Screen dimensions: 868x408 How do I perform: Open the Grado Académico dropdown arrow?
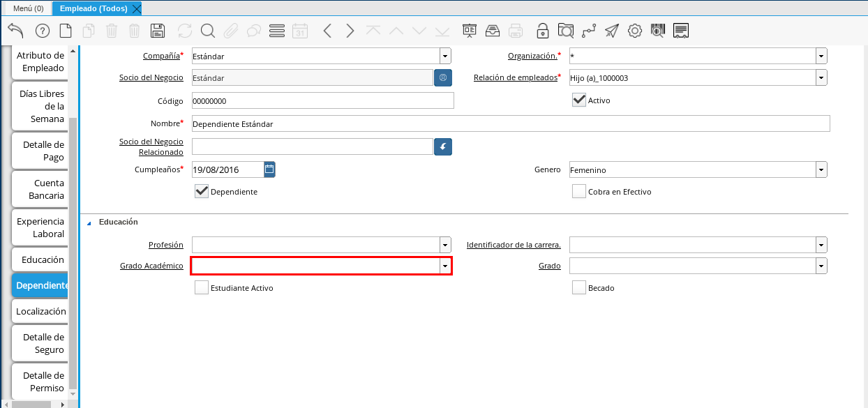click(444, 266)
